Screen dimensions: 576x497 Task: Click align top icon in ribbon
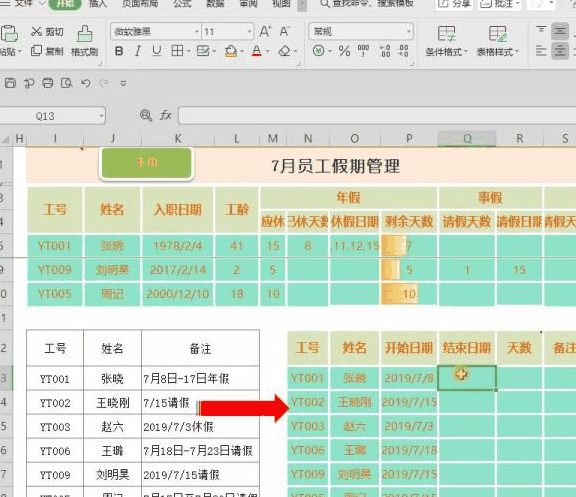pyautogui.click(x=541, y=30)
